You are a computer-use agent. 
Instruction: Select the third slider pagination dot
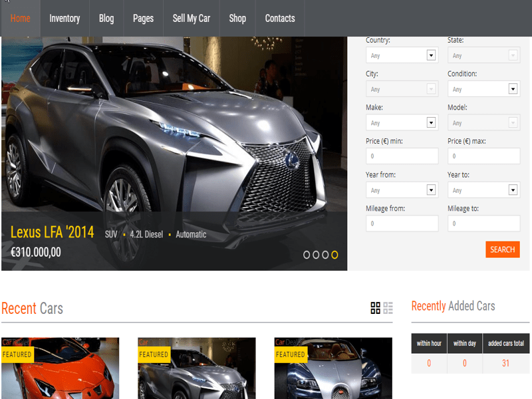coord(326,255)
